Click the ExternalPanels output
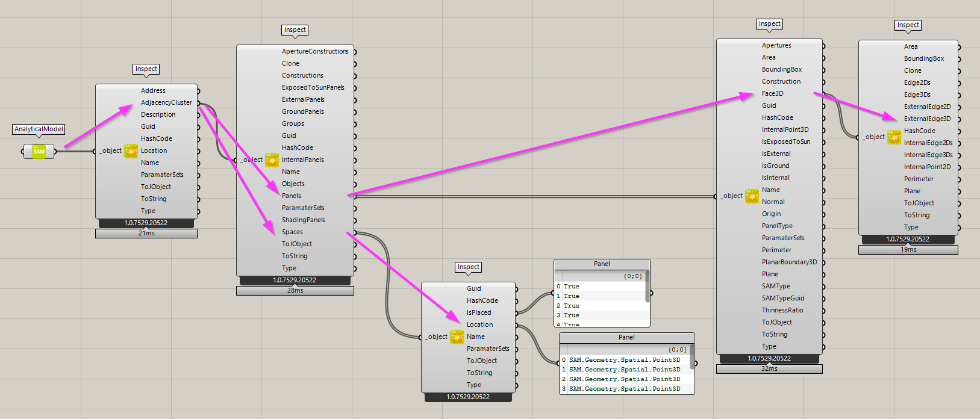 pos(303,100)
